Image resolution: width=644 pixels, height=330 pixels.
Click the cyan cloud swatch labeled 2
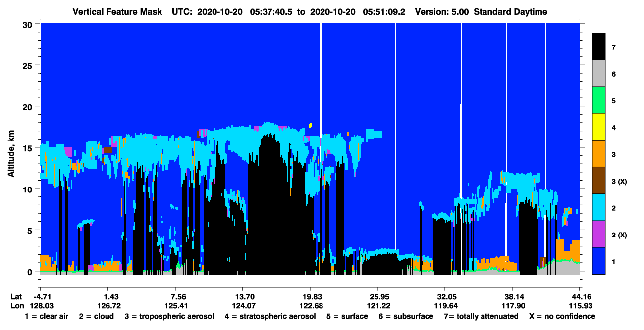[599, 207]
